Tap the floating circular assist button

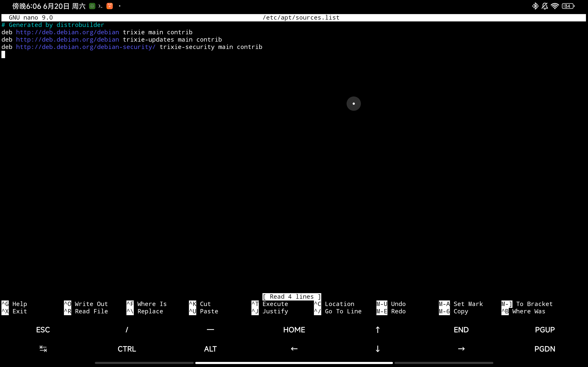(354, 104)
